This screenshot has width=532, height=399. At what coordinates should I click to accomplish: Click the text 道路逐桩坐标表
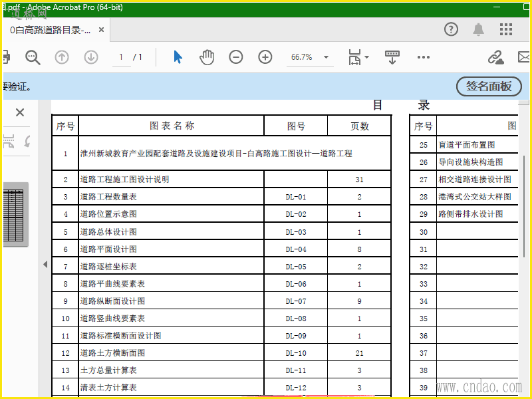tap(108, 267)
